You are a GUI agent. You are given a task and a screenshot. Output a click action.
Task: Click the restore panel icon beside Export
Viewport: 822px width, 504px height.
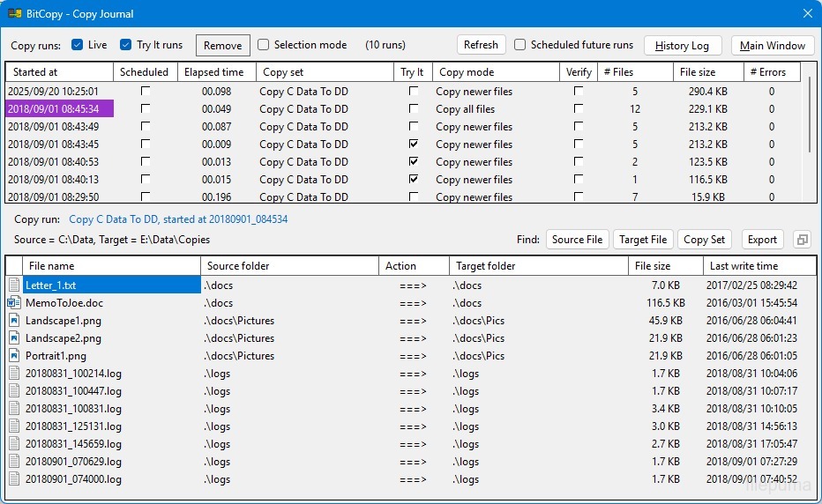coord(802,240)
